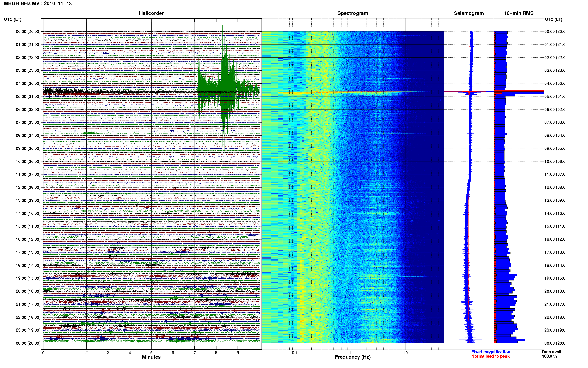The height and width of the screenshot is (368, 588).
Task: Click the right-side time label at 12:00
Action: tap(555, 187)
